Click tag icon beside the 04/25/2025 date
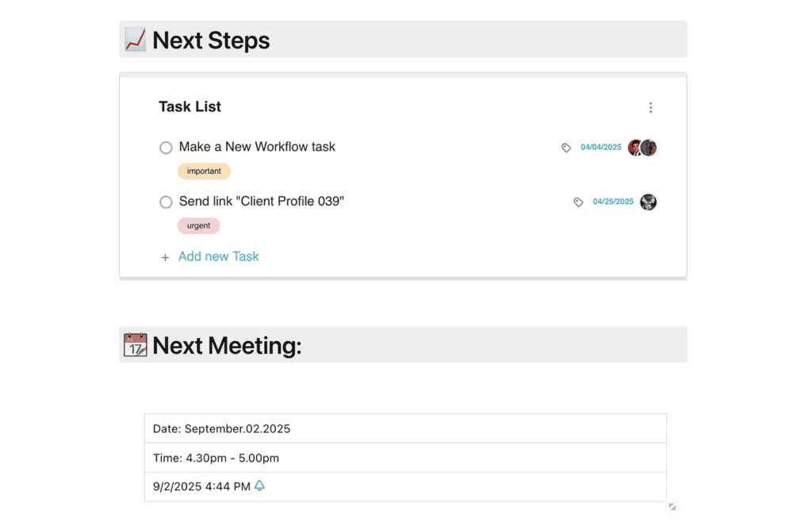Image resolution: width=812 pixels, height=526 pixels. (x=578, y=202)
